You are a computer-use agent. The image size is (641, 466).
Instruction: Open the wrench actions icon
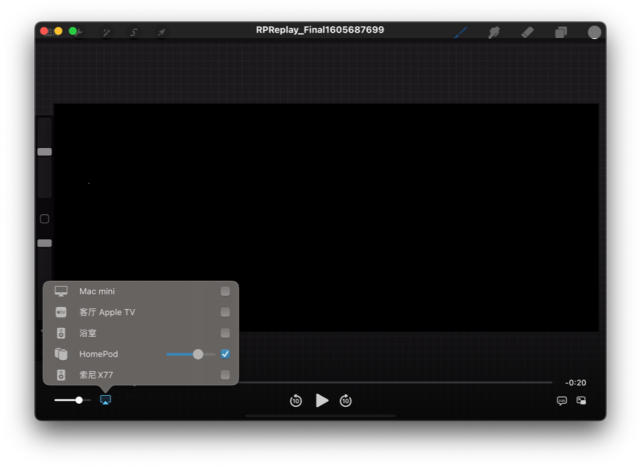click(80, 32)
